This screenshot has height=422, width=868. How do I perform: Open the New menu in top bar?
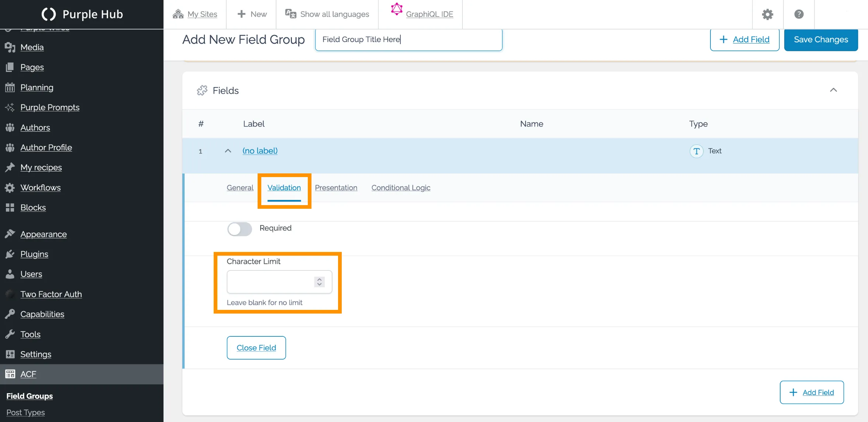point(252,14)
